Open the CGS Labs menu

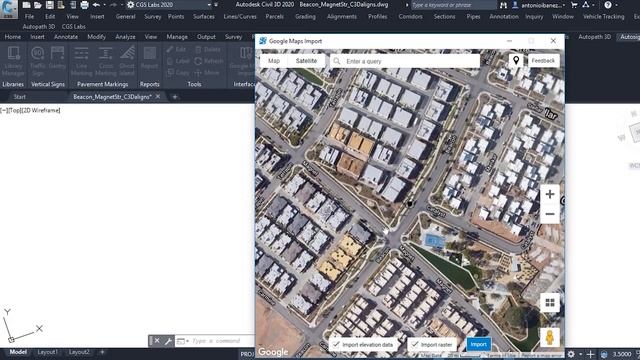pyautogui.click(x=73, y=27)
